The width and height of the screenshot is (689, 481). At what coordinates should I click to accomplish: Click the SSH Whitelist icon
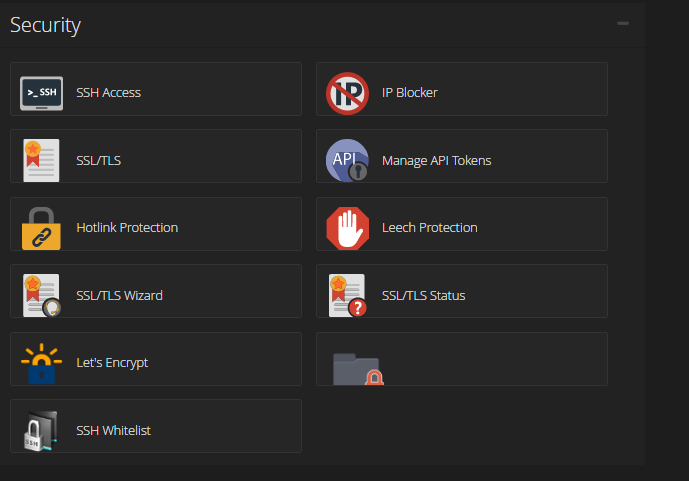[42, 430]
